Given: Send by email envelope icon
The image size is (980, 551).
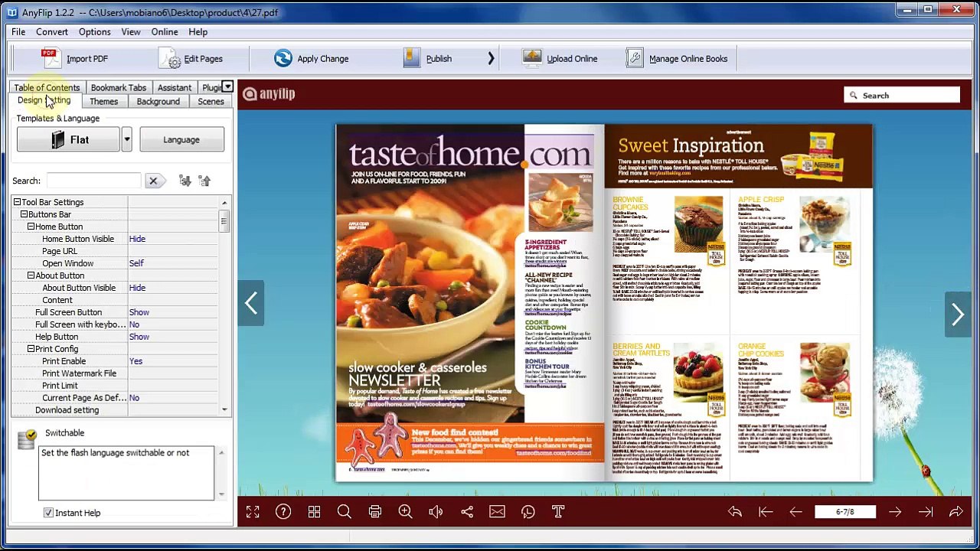Looking at the screenshot, I should tap(498, 512).
